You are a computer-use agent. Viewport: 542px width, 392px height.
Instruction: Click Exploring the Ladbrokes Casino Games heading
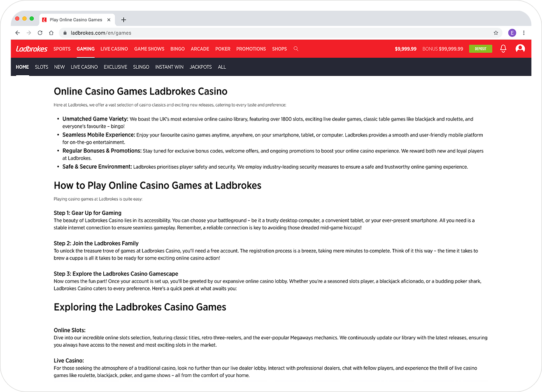(x=140, y=307)
